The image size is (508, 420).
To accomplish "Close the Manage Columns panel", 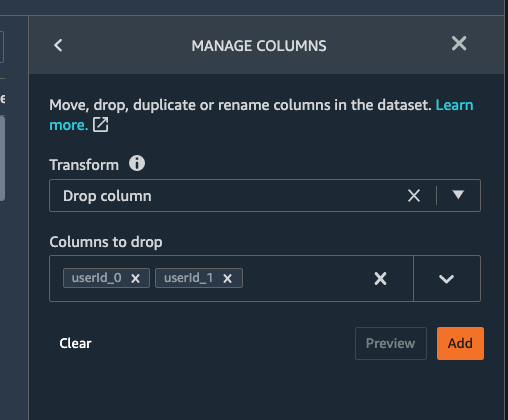I will (x=459, y=43).
